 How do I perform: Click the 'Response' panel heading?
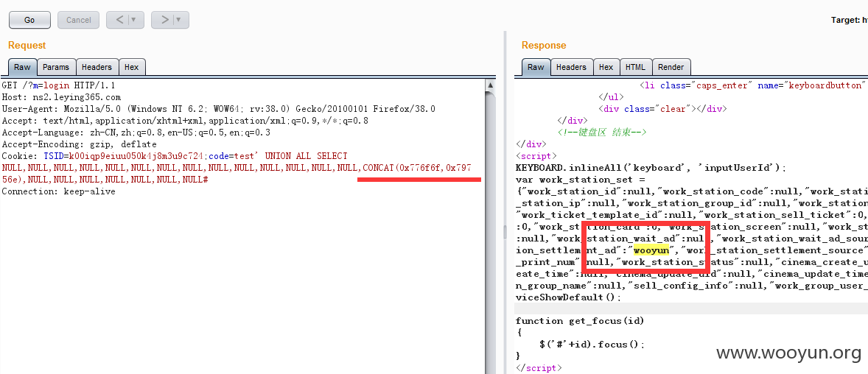(x=545, y=46)
